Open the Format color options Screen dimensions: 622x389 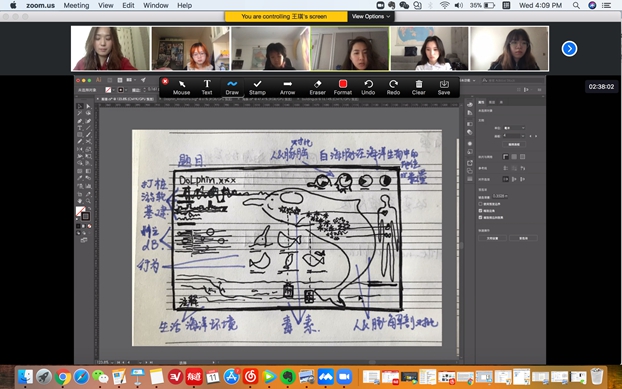click(343, 87)
